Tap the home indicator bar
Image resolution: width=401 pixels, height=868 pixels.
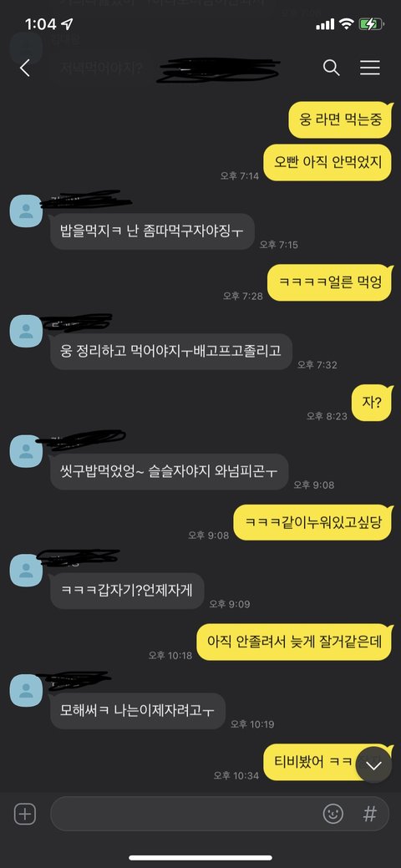200,858
